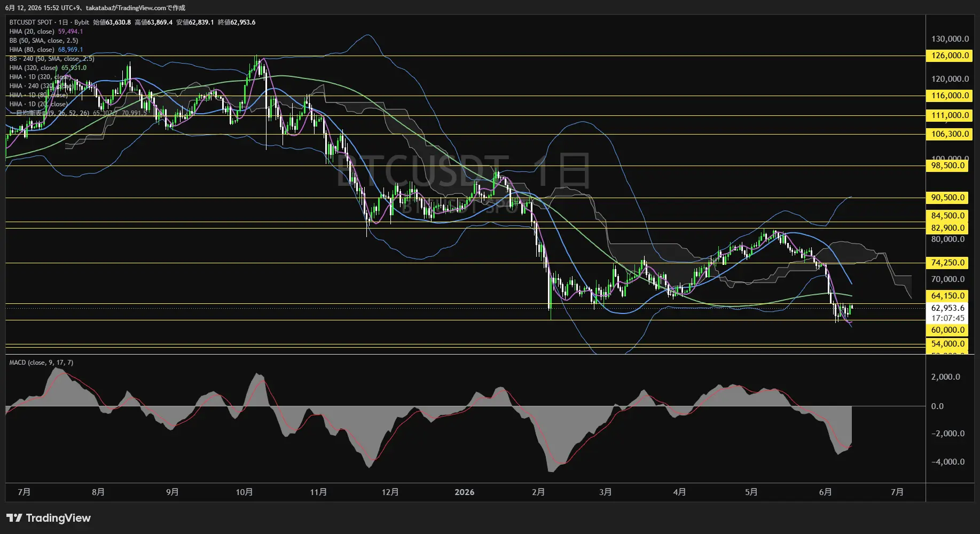Select the HMA · 1D (320, close) legend
The height and width of the screenshot is (534, 980).
[x=40, y=77]
